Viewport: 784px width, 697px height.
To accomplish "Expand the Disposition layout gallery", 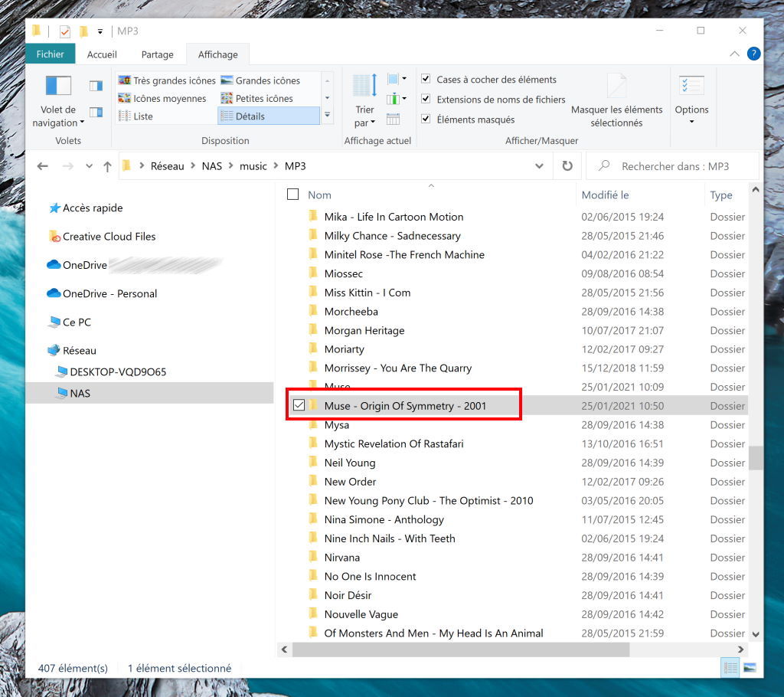I will (328, 115).
